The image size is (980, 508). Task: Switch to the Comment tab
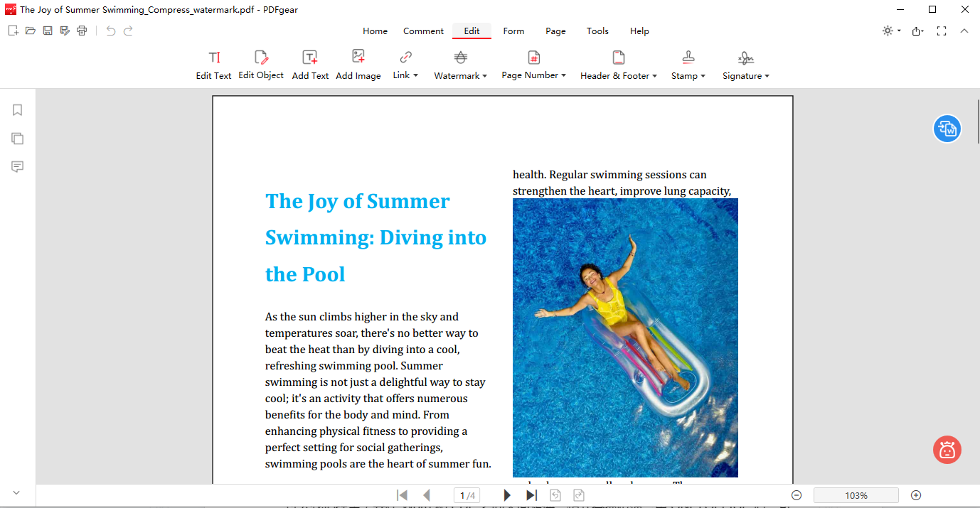(x=423, y=31)
